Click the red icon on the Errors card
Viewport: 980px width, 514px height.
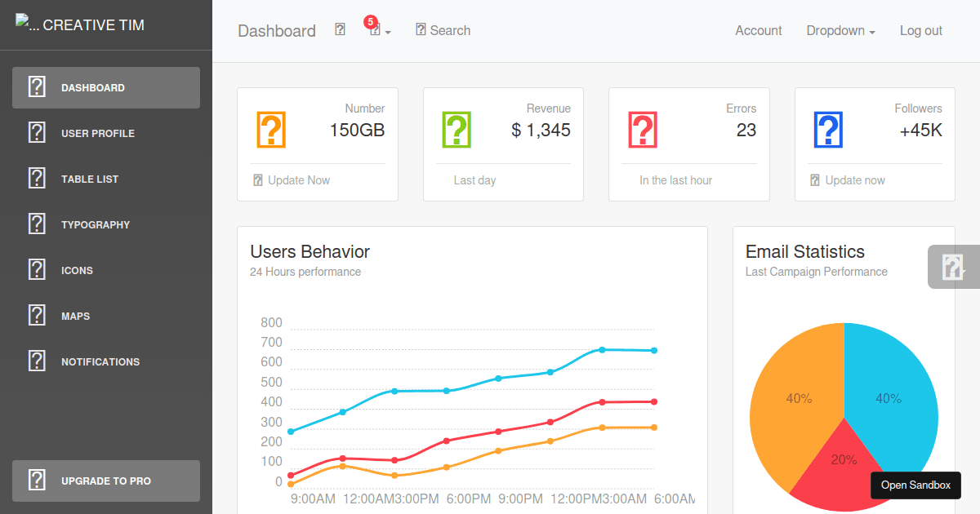[x=641, y=129]
